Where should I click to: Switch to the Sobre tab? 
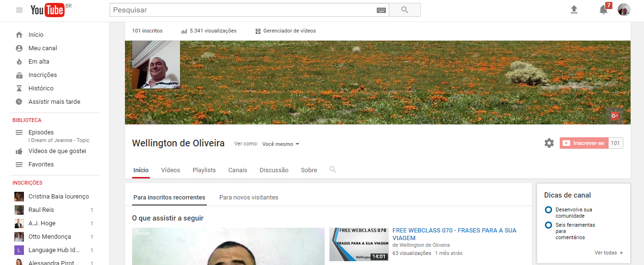(x=309, y=170)
